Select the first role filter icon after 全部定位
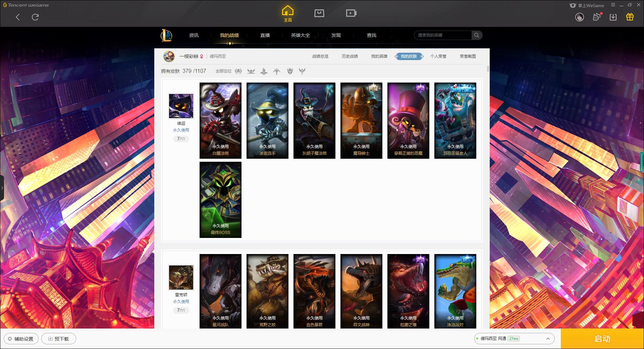The width and height of the screenshot is (644, 349). point(238,71)
